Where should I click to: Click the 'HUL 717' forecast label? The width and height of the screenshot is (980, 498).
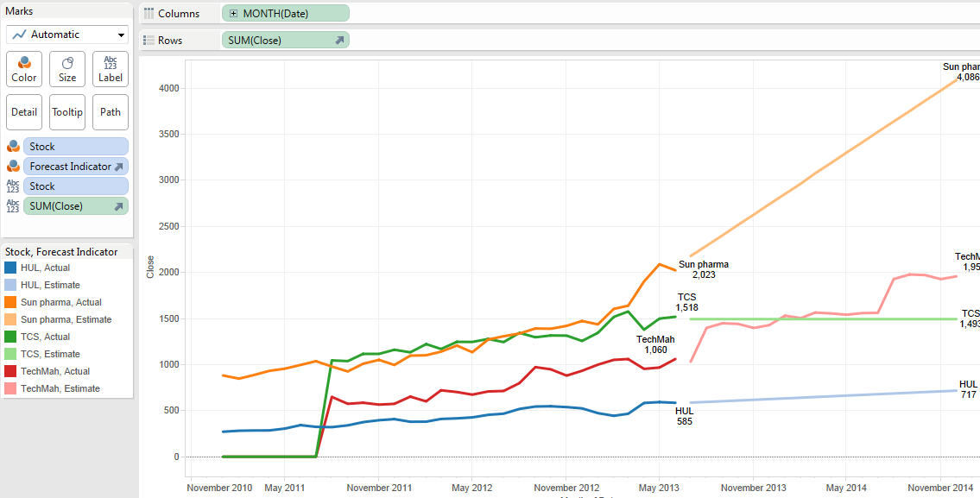968,389
